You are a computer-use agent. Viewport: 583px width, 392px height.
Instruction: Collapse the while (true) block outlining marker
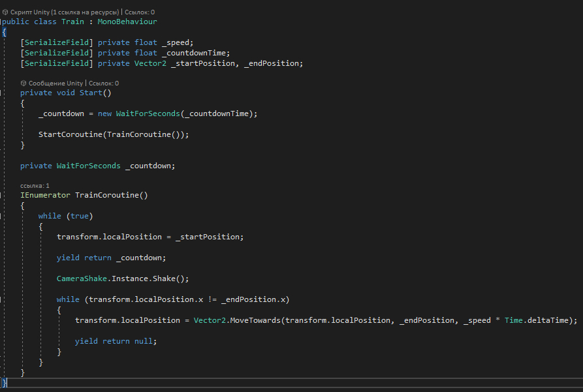(x=3, y=216)
